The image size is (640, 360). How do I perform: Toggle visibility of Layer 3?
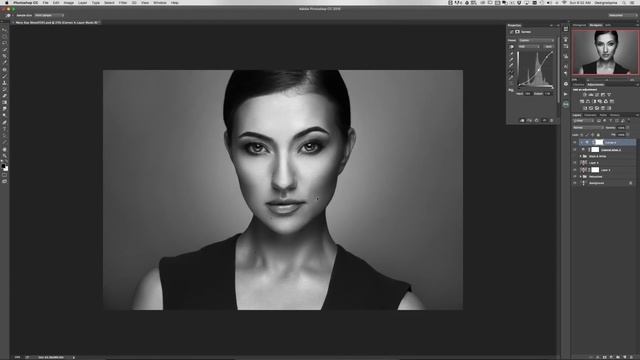pos(575,170)
